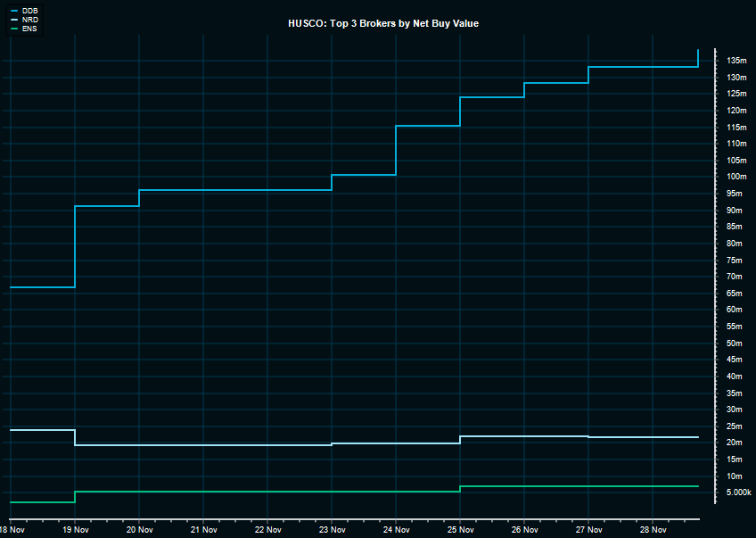
Task: Click the green ENS legend color marker
Action: pos(13,29)
